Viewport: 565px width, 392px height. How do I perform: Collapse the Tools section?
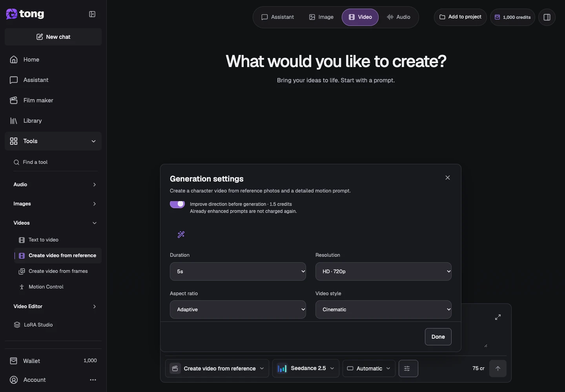tap(53, 141)
